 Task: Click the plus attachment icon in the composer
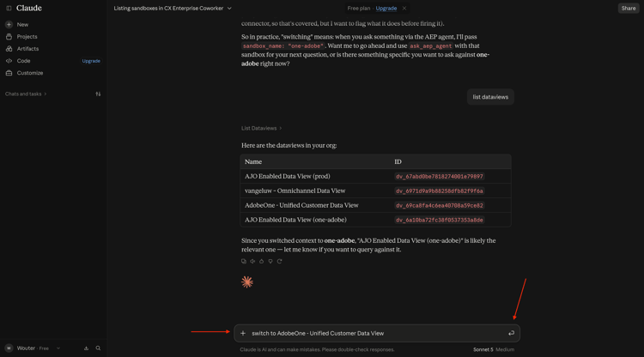243,333
